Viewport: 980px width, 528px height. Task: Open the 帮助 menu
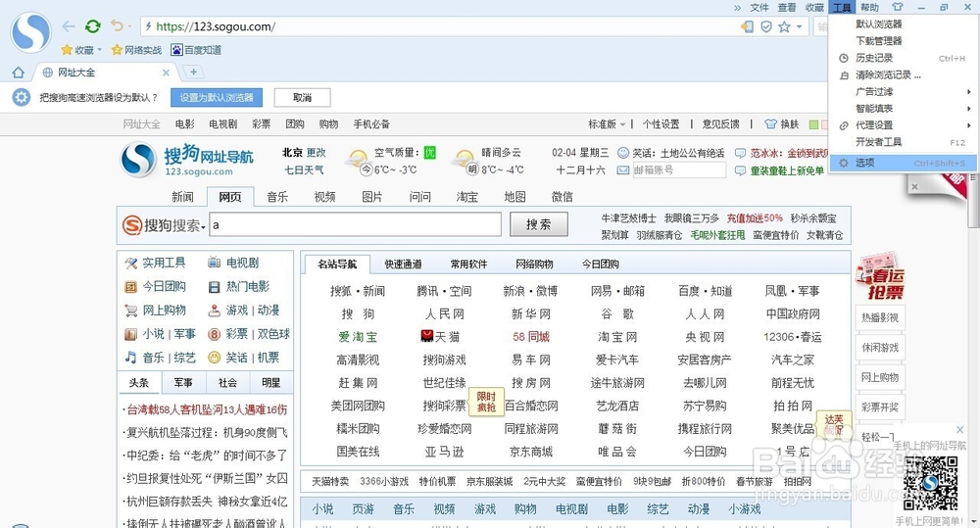[x=869, y=8]
